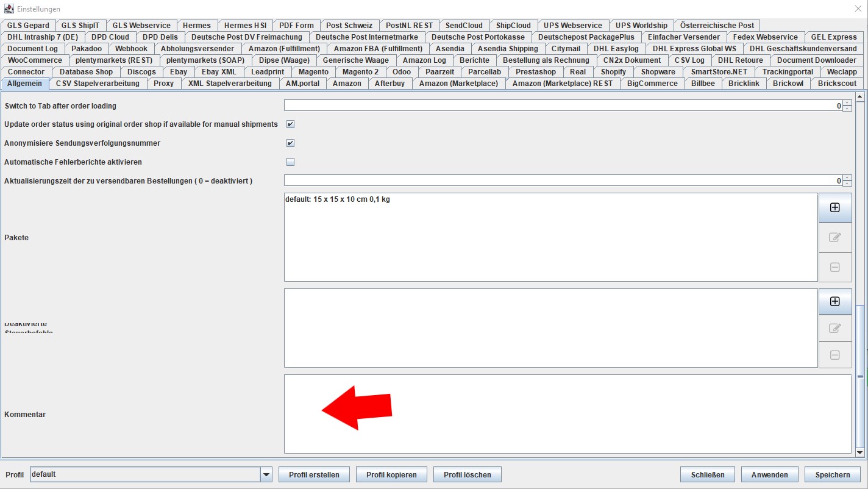Click inside the deactivated Steuerbefehle list
The image size is (868, 489).
point(551,328)
